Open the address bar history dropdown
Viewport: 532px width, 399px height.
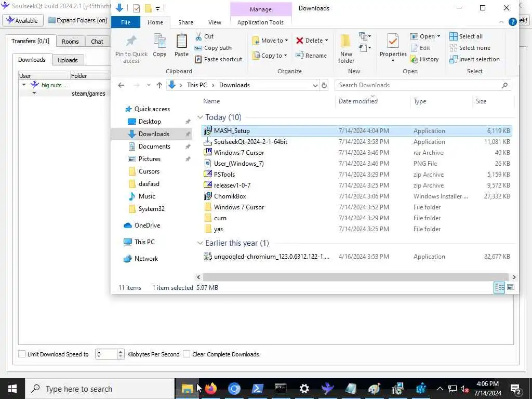(x=315, y=86)
